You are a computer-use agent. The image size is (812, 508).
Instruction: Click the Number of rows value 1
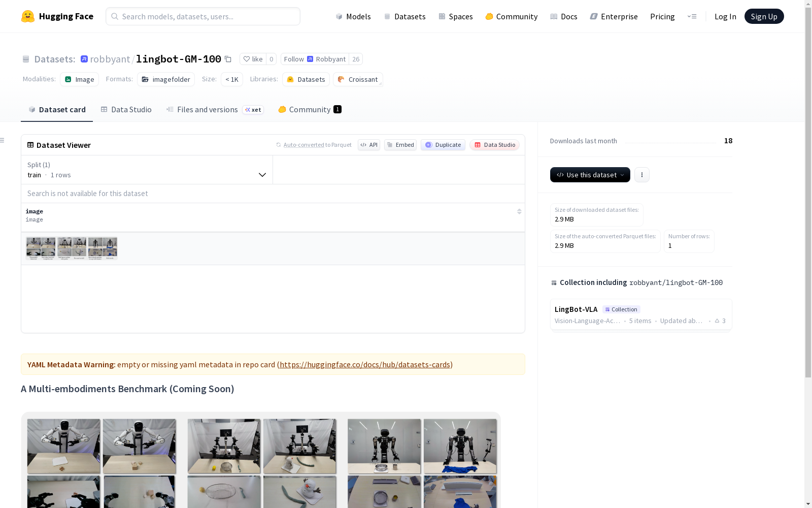[670, 245]
